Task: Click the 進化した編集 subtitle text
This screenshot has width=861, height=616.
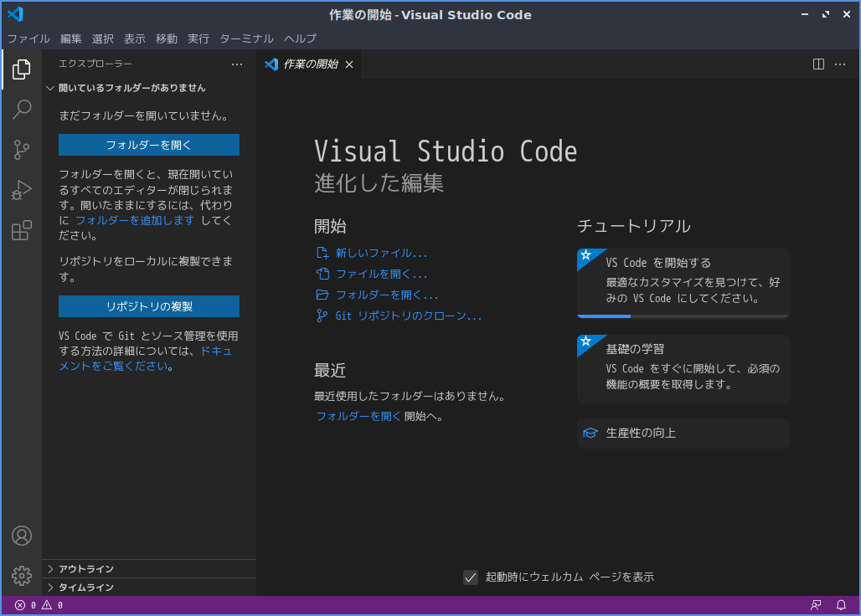Action: (x=379, y=182)
